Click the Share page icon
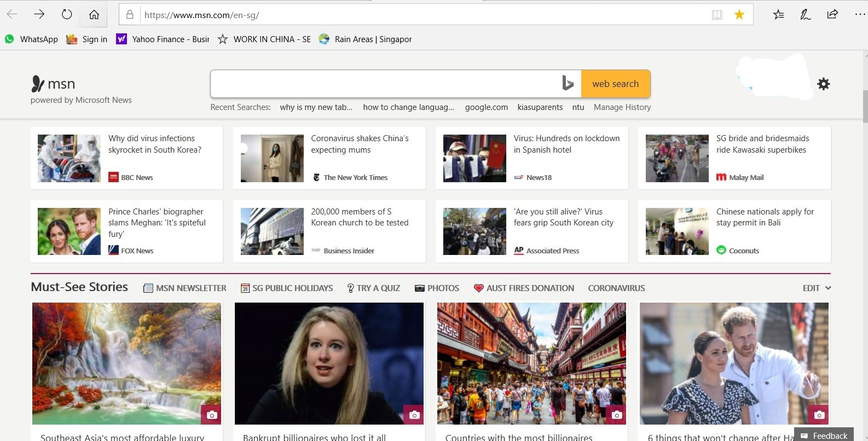The height and width of the screenshot is (441, 868). [x=832, y=14]
